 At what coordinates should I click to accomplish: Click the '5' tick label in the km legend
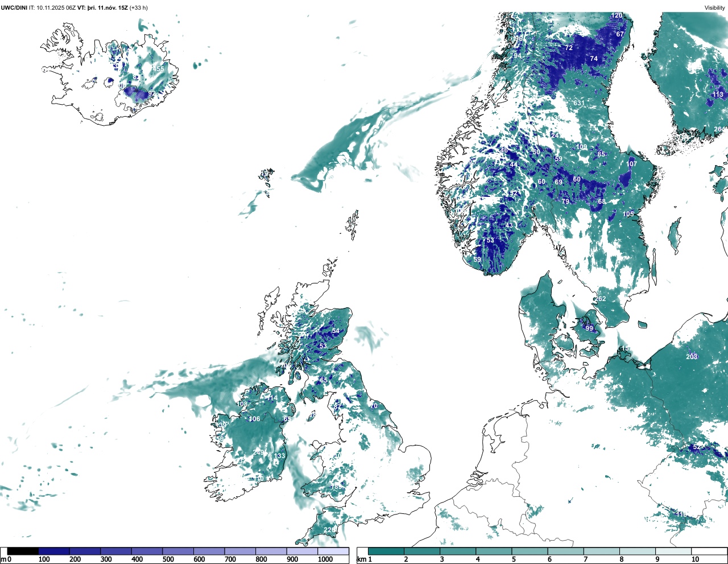coord(514,559)
